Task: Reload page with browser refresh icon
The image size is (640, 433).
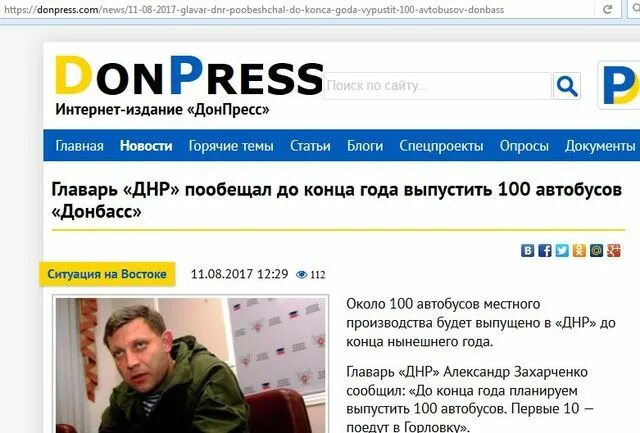Action: (x=607, y=9)
